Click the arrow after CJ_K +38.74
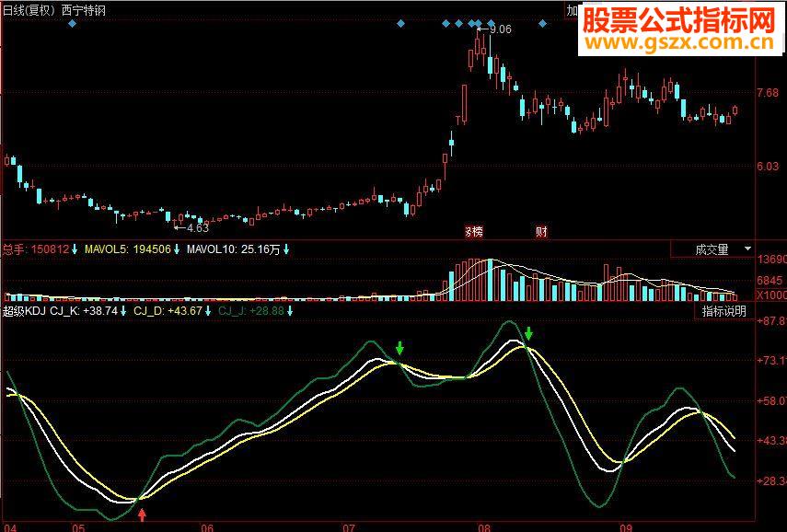This screenshot has height=532, width=787. tap(123, 311)
